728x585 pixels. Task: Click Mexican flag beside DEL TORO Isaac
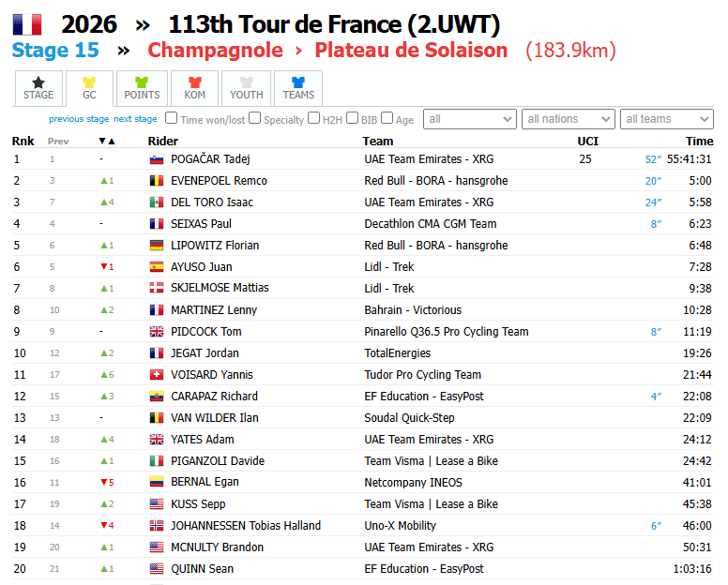point(157,202)
